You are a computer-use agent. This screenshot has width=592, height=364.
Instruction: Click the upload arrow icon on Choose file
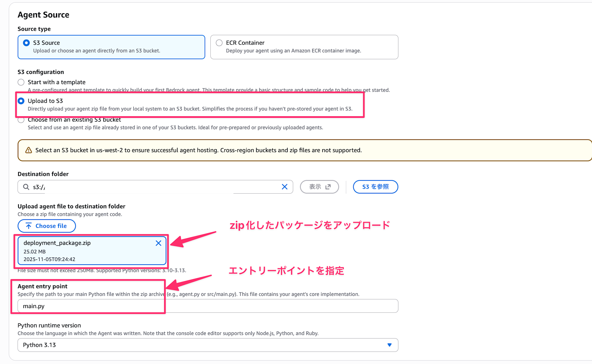click(x=29, y=226)
